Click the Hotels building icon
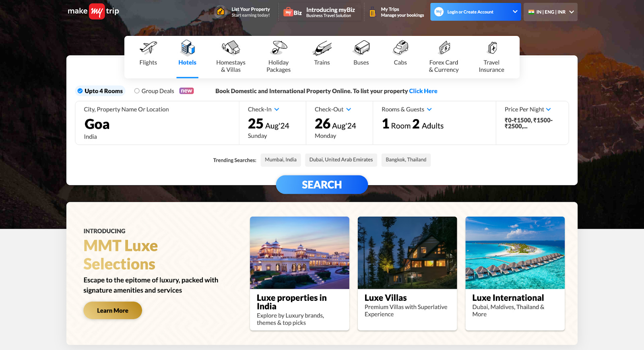644x350 pixels. [x=188, y=47]
